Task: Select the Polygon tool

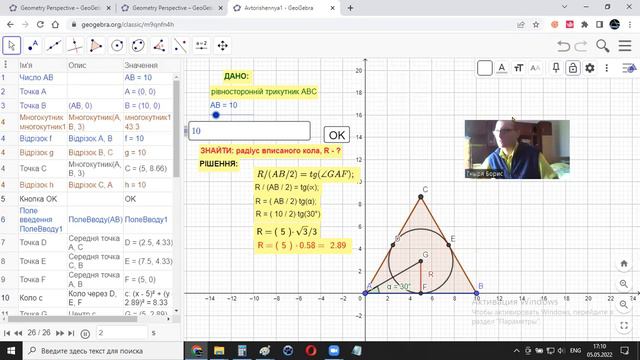Action: tap(96, 45)
